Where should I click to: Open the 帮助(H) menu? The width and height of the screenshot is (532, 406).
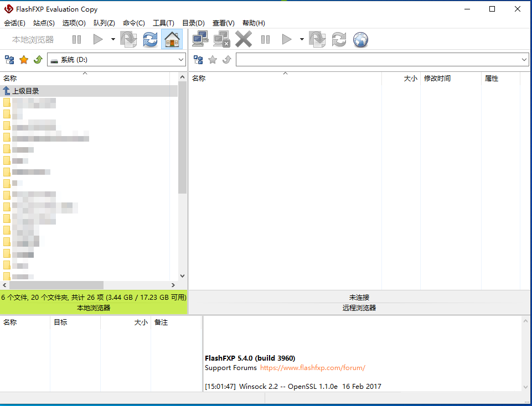(x=254, y=23)
